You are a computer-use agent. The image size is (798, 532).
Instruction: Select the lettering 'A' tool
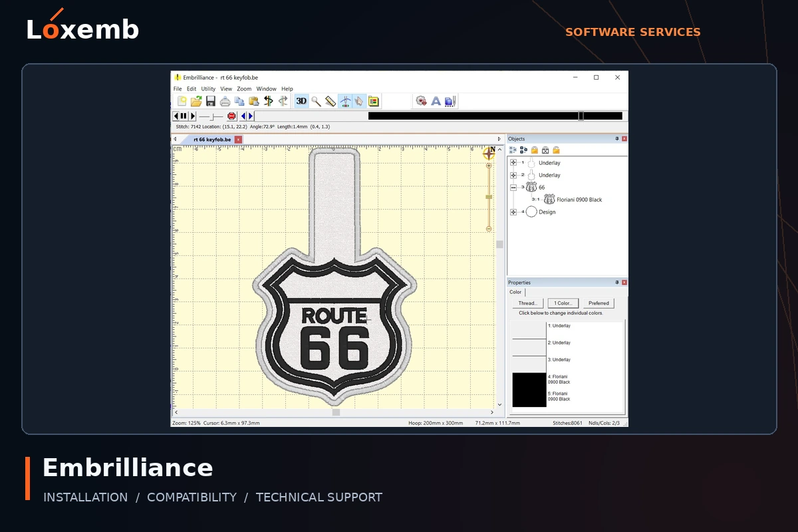click(436, 101)
